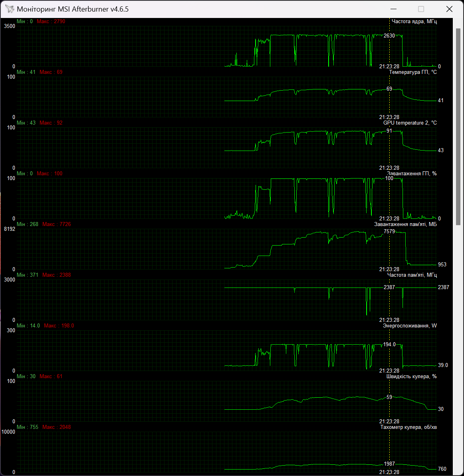
Task: Click the 91 marker value on GPU temperature 2 graph
Action: [x=389, y=131]
